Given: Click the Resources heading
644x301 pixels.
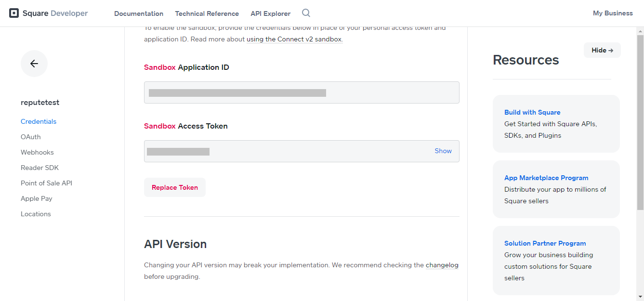Looking at the screenshot, I should pos(526,60).
